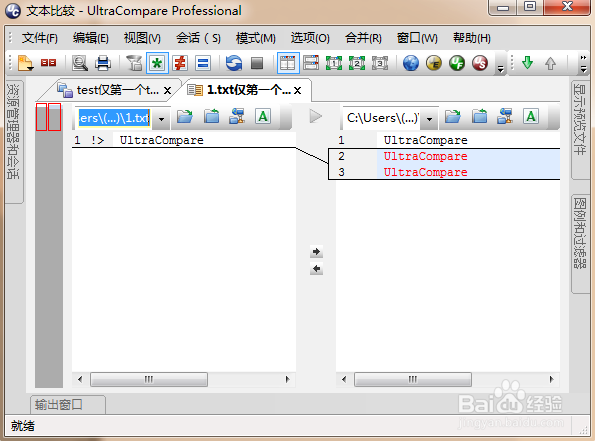This screenshot has width=595, height=441.
Task: Click the printer icon
Action: [103, 63]
